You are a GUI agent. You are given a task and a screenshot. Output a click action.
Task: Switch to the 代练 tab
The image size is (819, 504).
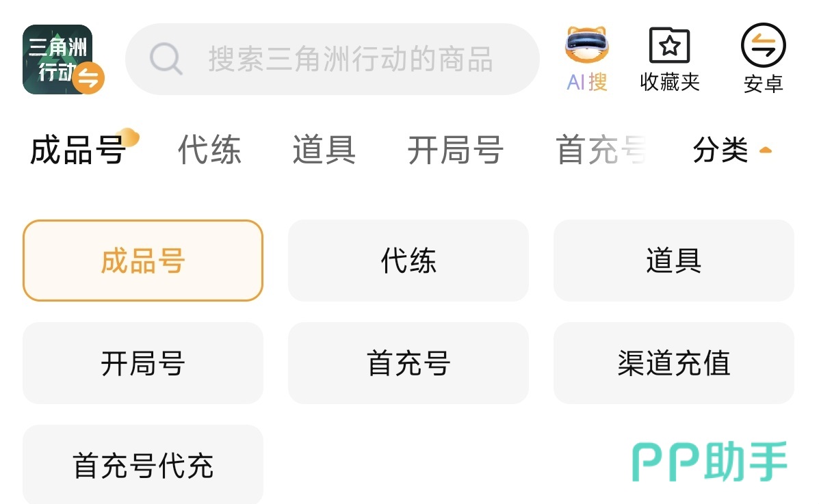tap(209, 150)
